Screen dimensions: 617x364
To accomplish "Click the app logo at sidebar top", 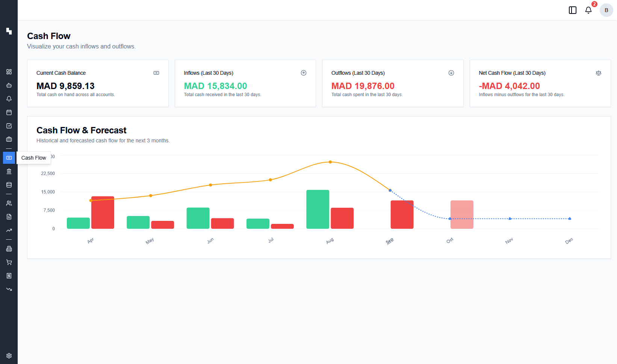I will click(x=9, y=31).
